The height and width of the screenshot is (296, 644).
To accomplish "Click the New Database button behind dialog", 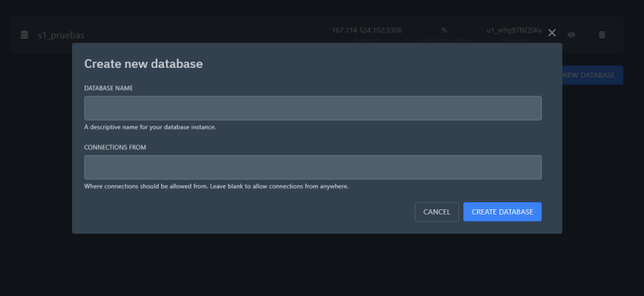I will (592, 75).
